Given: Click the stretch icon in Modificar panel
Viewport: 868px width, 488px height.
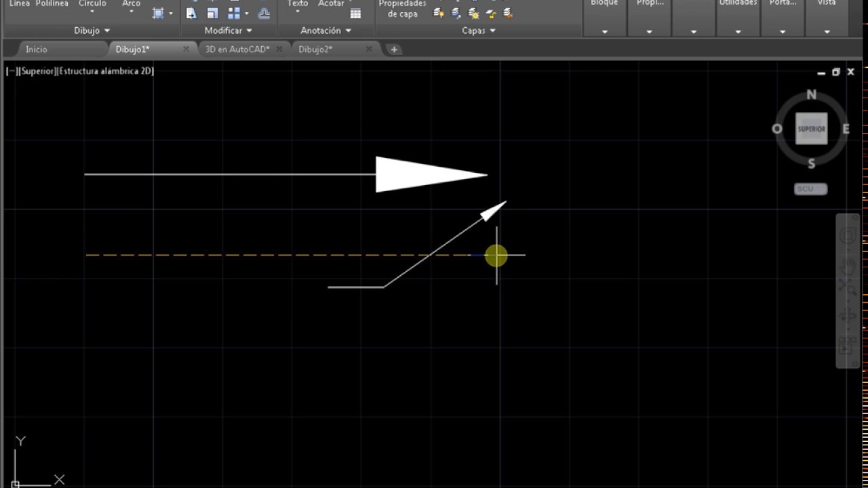Looking at the screenshot, I should click(x=191, y=14).
